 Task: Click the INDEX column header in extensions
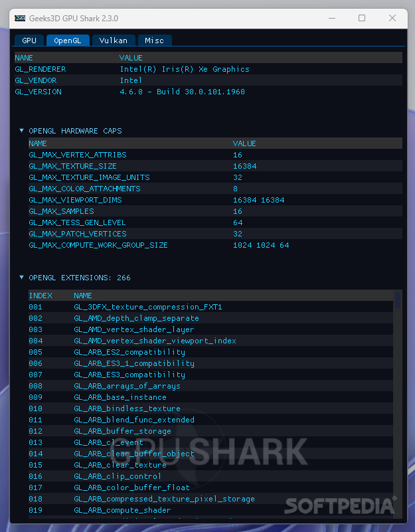point(41,296)
